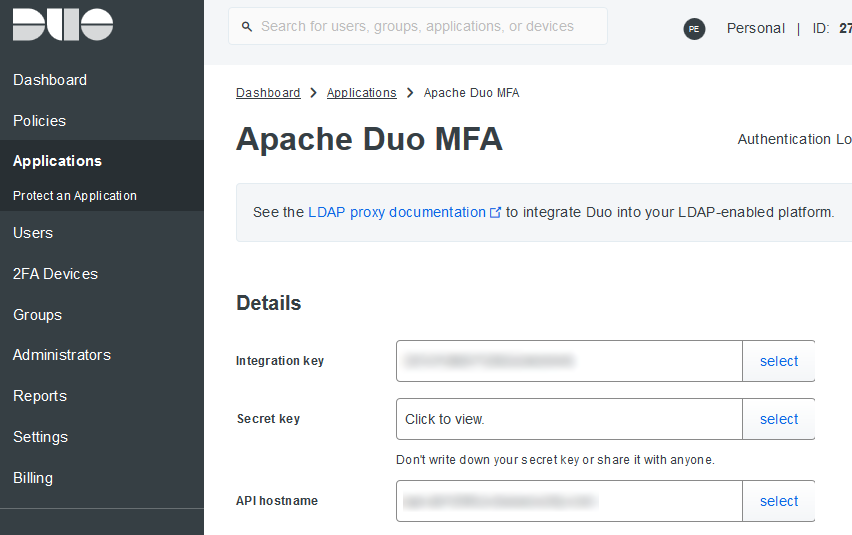852x535 pixels.
Task: Click the Apache Duo MFA page heading
Action: pyautogui.click(x=369, y=139)
